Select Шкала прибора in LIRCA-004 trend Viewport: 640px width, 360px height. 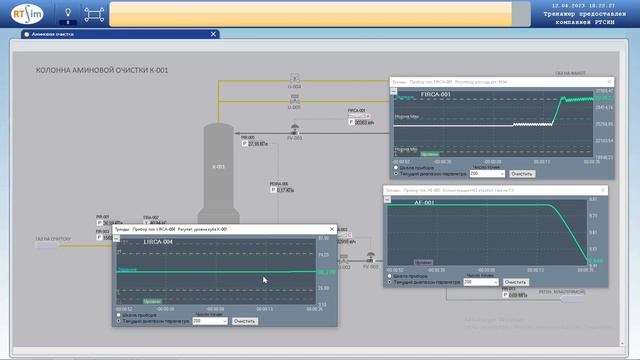(118, 315)
